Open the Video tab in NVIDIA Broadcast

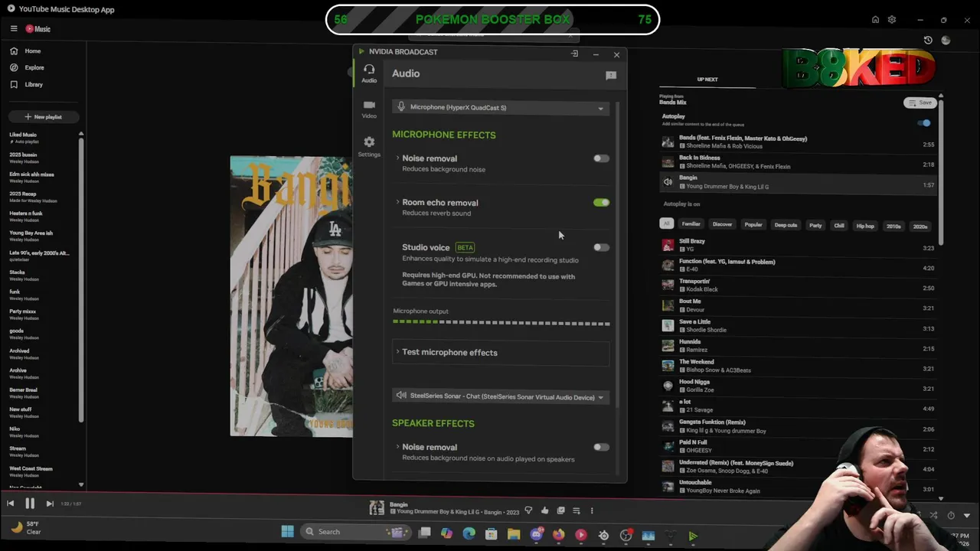pos(369,109)
